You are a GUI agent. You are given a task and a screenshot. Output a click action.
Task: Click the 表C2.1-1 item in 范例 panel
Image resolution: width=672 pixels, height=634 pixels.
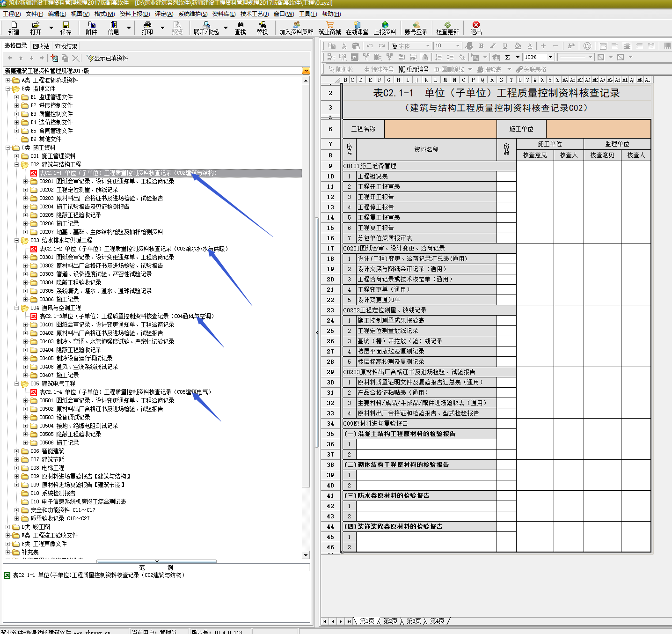(x=98, y=575)
